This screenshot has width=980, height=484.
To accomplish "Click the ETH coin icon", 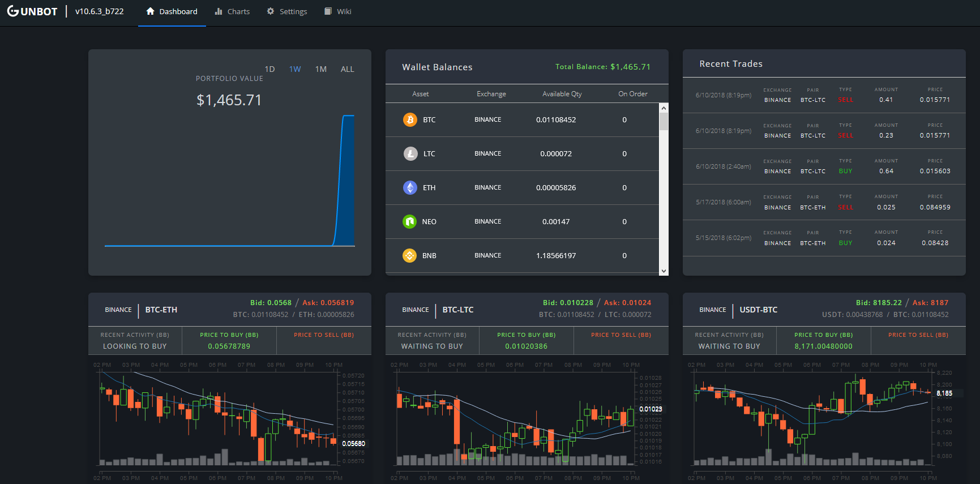I will 410,187.
